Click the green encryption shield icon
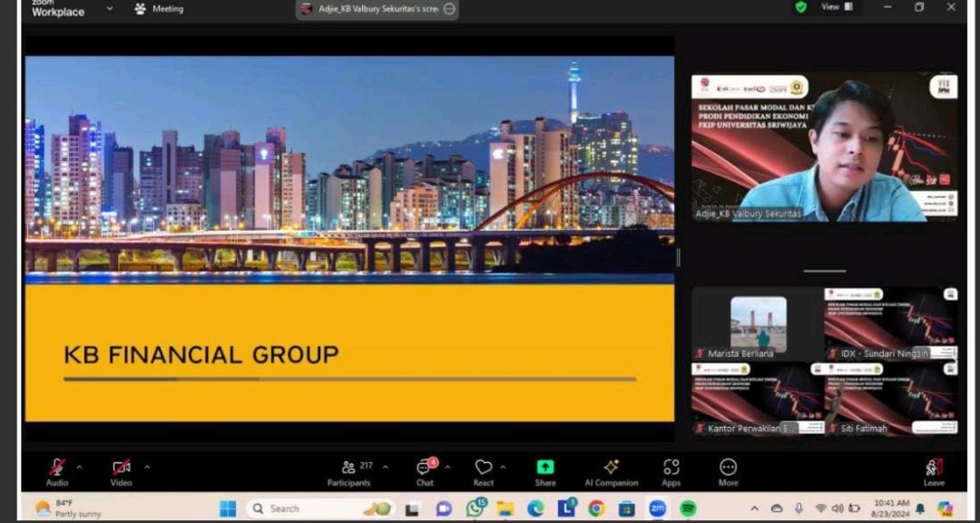The height and width of the screenshot is (523, 980). 801,7
